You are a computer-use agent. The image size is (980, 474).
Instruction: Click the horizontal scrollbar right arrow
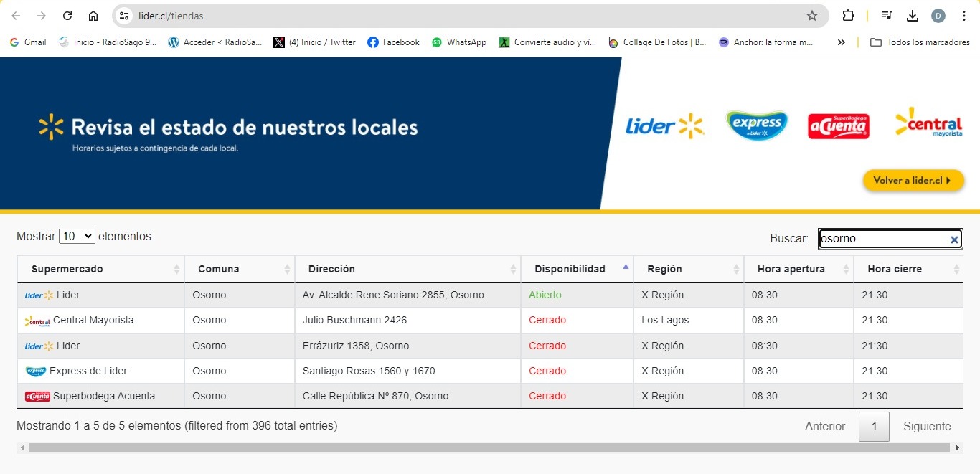[x=957, y=448]
